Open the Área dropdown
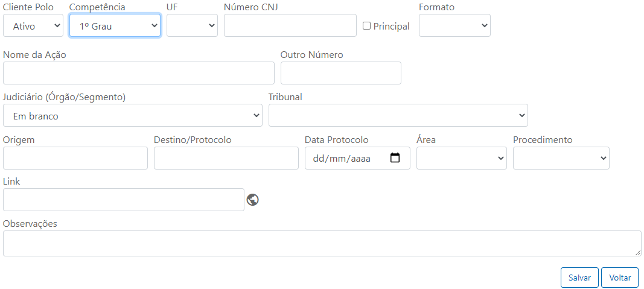Screen dimensions: 644x289 (462, 158)
